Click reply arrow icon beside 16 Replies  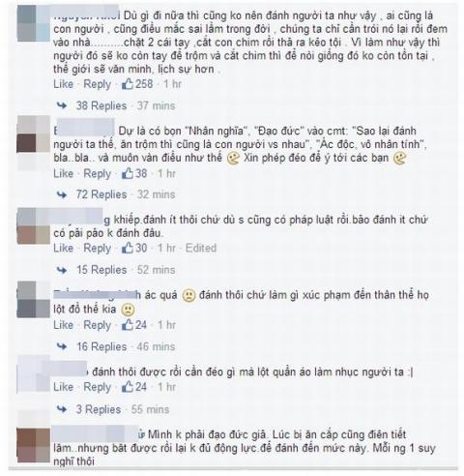(x=62, y=346)
